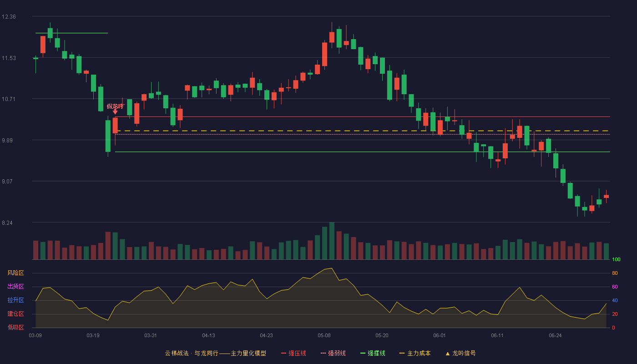Click the green 100 indicator axis value
This screenshot has width=637, height=364.
point(616,260)
